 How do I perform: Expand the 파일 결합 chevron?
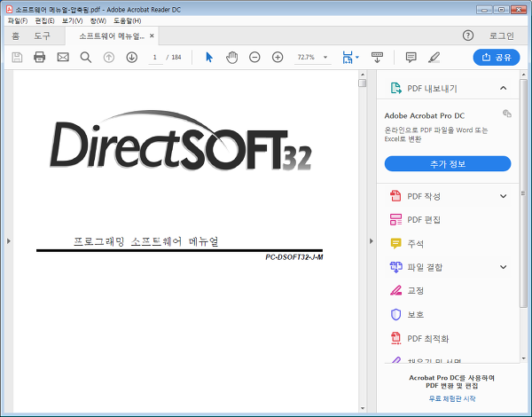tap(503, 267)
